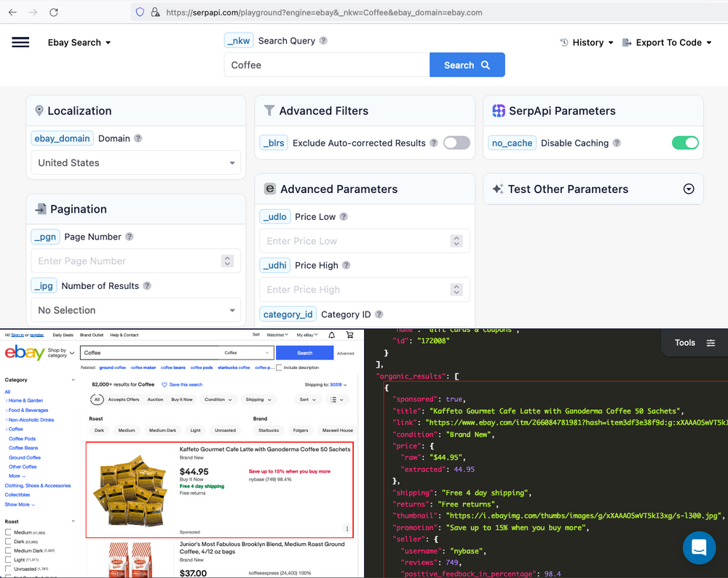Open the Number of Results dropdown

pos(135,310)
